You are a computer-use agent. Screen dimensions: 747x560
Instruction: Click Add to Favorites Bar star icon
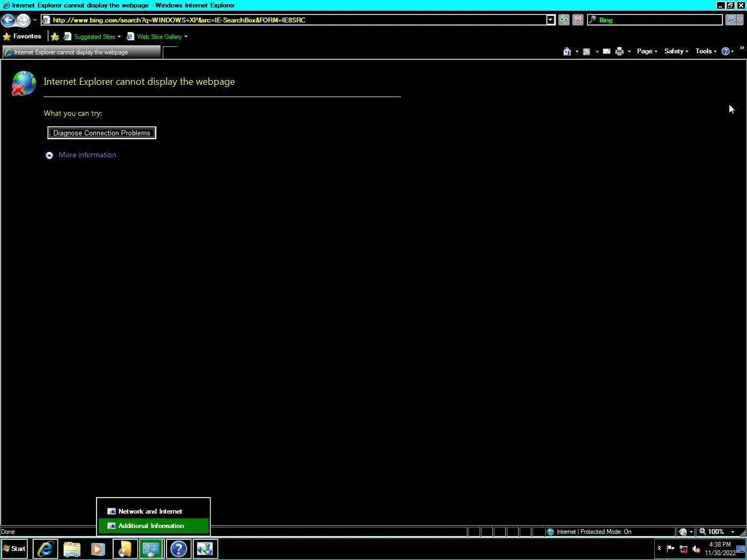(55, 36)
